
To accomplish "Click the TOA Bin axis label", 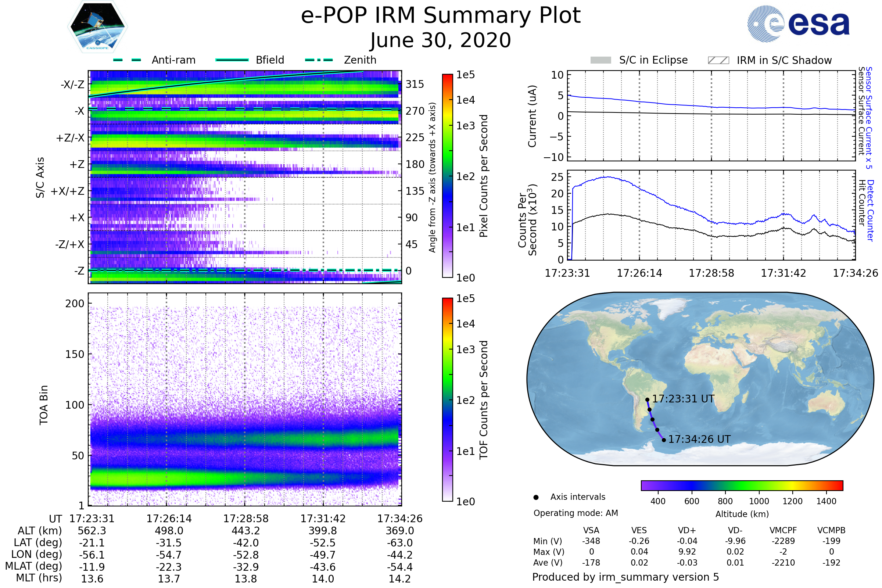I will coord(43,405).
